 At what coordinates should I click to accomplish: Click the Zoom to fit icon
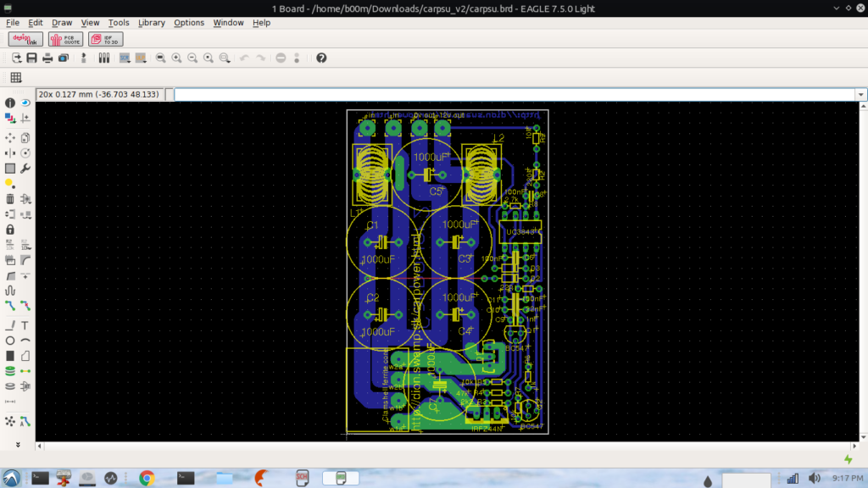tap(160, 58)
